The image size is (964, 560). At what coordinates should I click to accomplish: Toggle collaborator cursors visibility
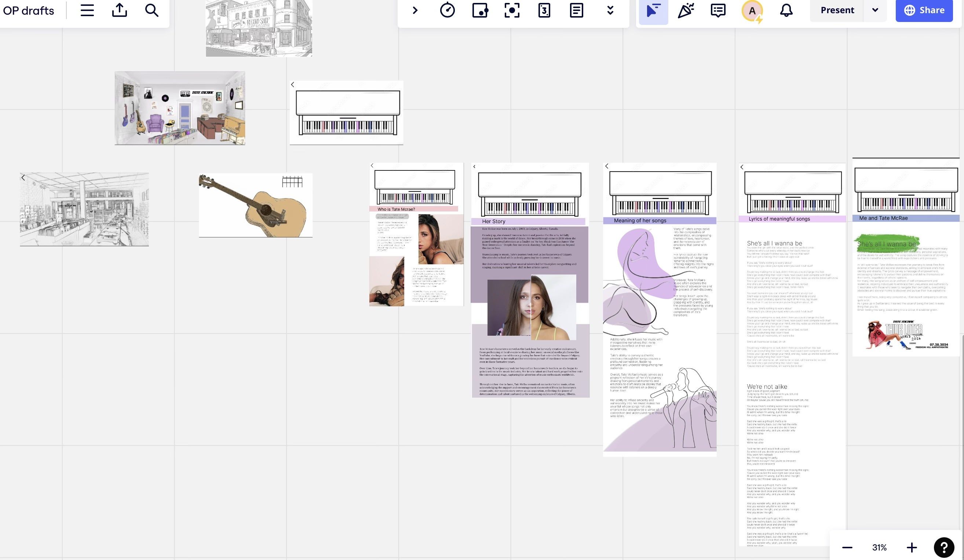(x=653, y=10)
